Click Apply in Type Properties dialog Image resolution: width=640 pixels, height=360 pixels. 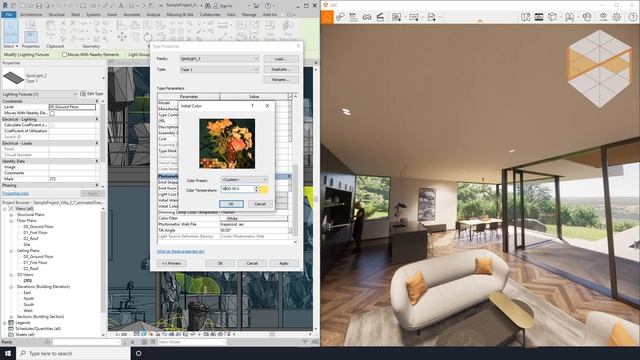tap(284, 263)
